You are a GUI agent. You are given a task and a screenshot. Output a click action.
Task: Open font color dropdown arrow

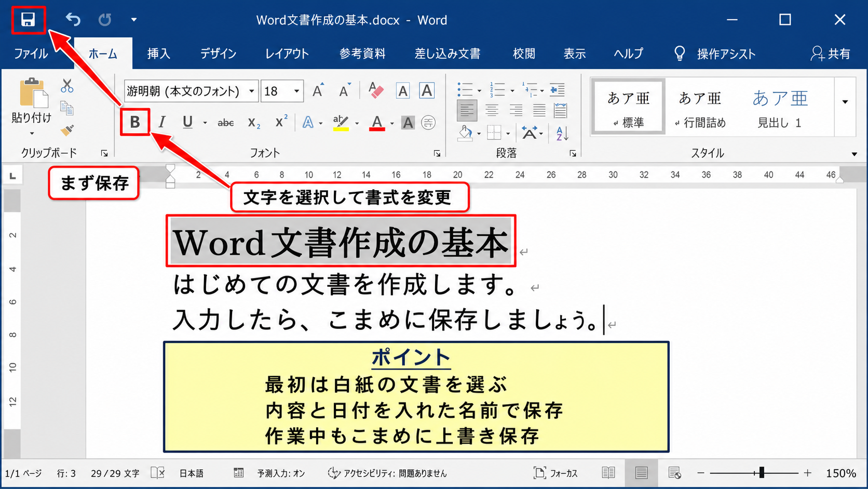pos(392,123)
